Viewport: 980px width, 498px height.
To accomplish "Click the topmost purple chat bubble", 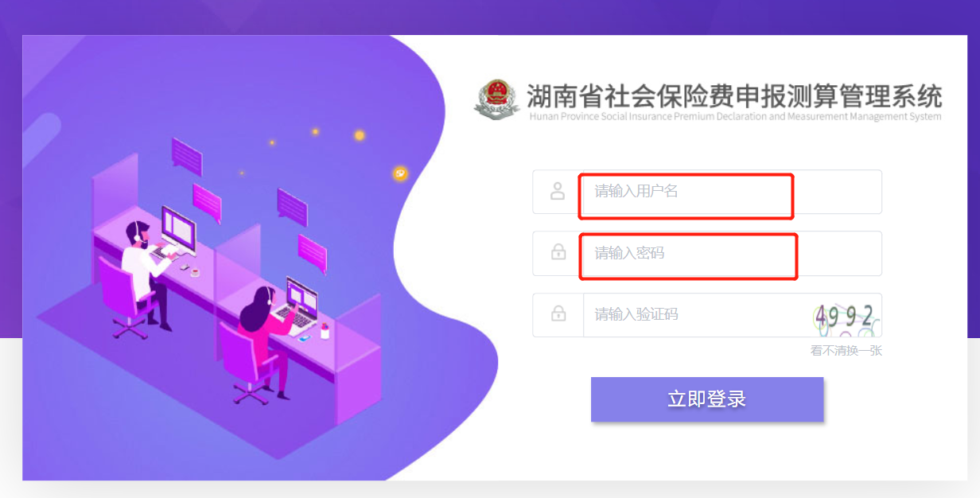I will pyautogui.click(x=187, y=156).
